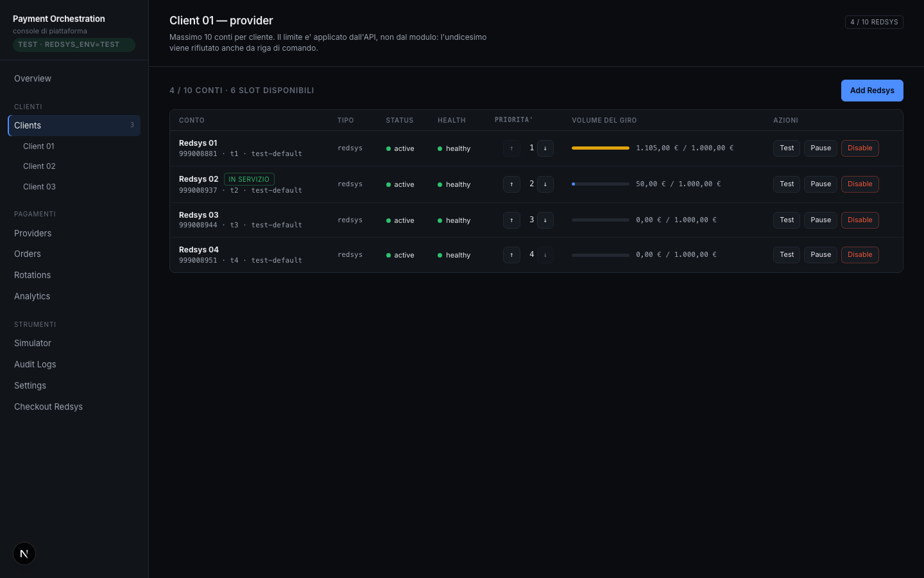Open the Next.js N logo badge
The width and height of the screenshot is (924, 578).
pos(24,554)
